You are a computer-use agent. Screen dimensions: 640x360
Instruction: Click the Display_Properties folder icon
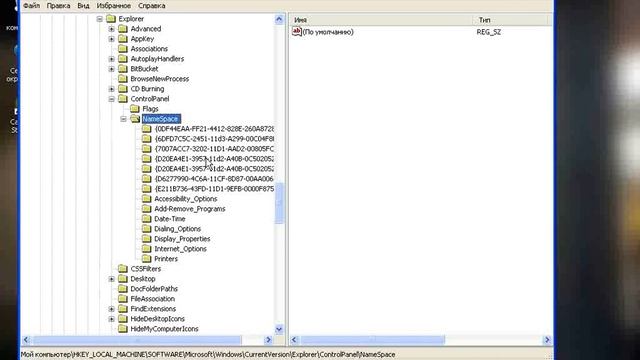tap(147, 239)
